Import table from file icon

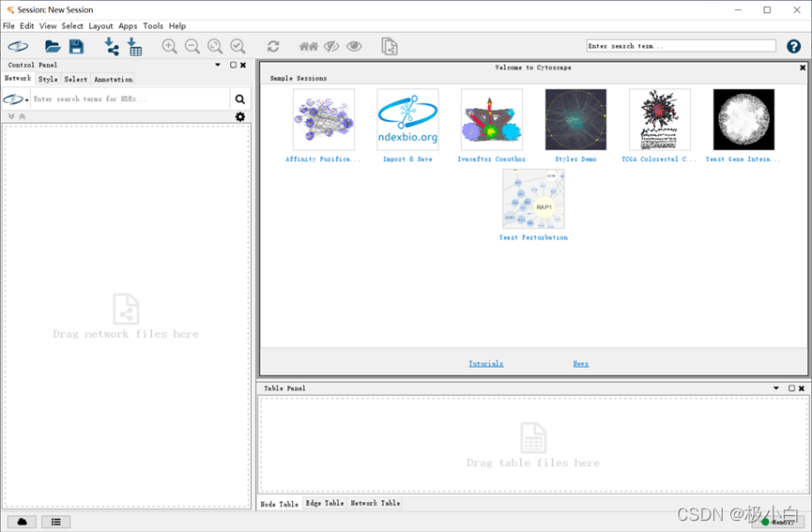(x=134, y=47)
